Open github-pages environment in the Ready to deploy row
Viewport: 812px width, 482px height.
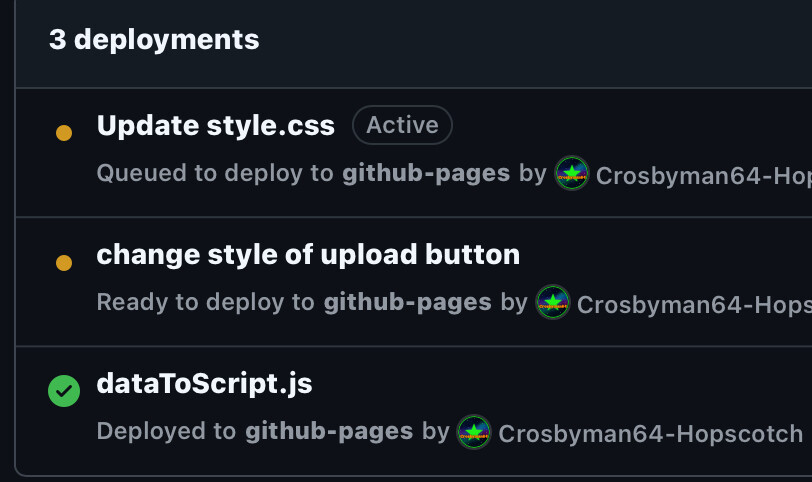pyautogui.click(x=408, y=302)
